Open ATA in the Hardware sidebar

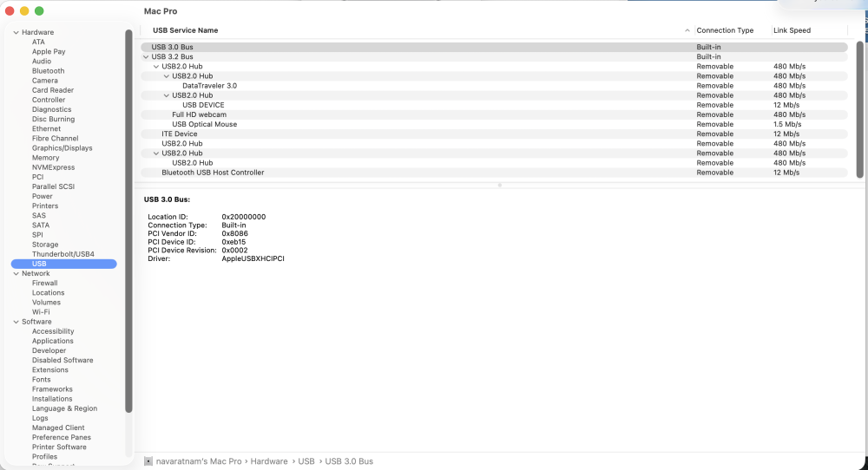pyautogui.click(x=38, y=42)
